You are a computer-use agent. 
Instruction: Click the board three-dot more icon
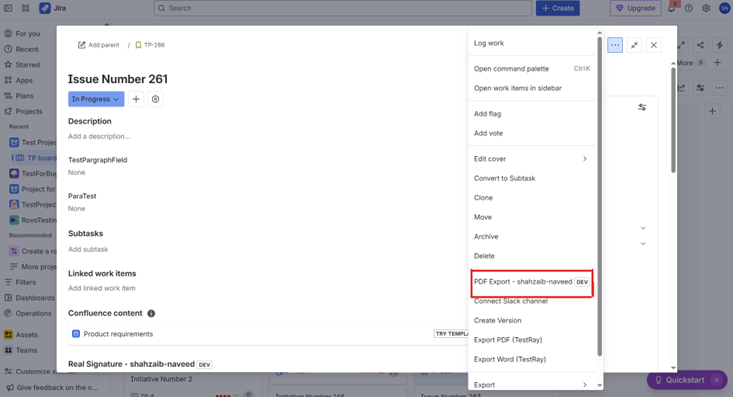point(720,87)
